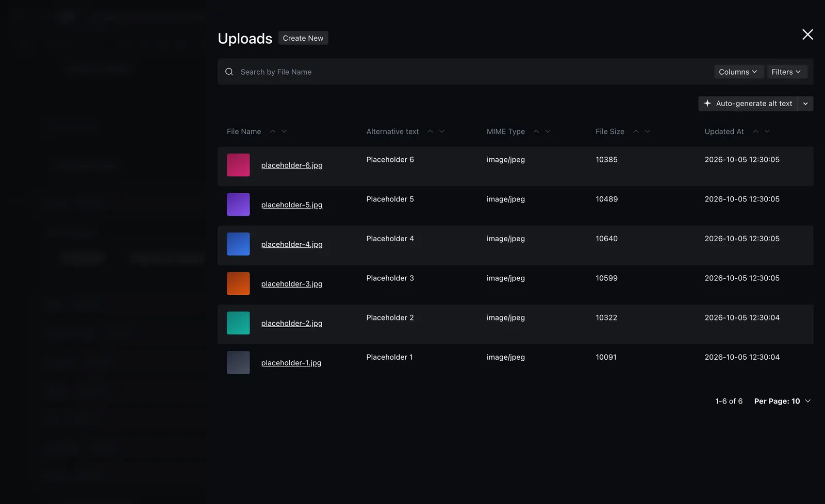Click the Create New button

[x=303, y=38]
